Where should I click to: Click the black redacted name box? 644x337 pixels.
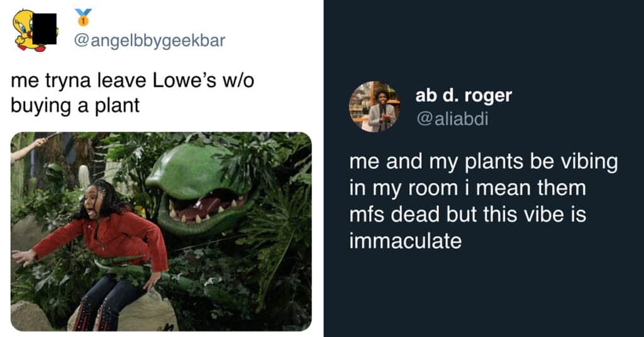click(45, 29)
